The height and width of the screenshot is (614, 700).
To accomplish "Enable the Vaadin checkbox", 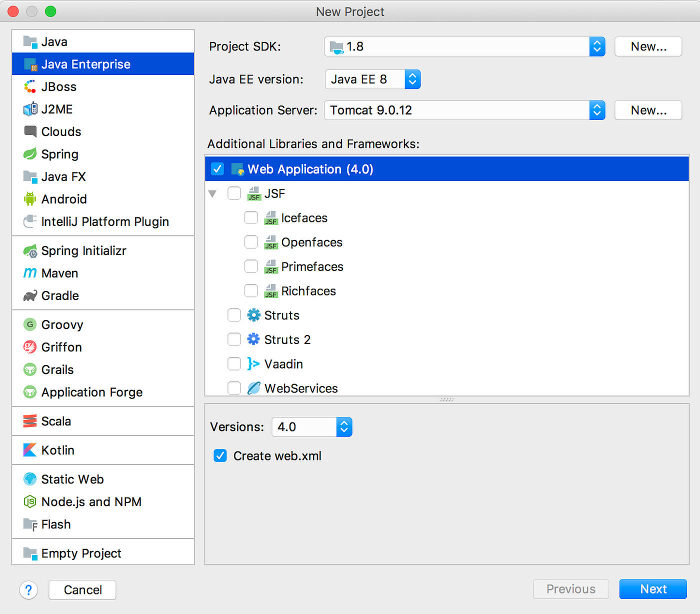I will pos(234,363).
